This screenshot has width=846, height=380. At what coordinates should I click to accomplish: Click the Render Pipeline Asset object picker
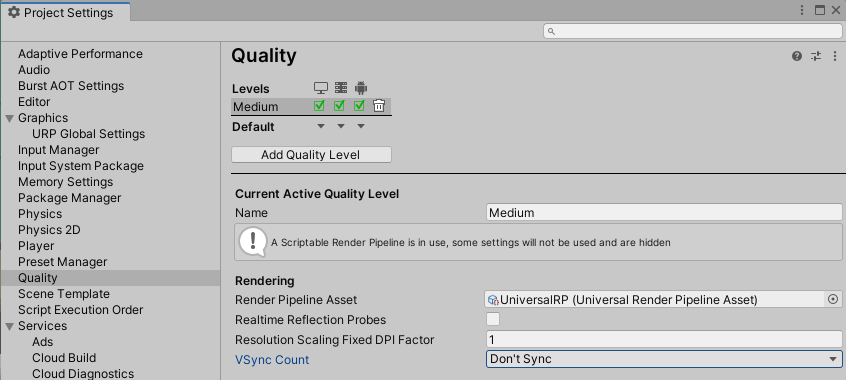[833, 299]
